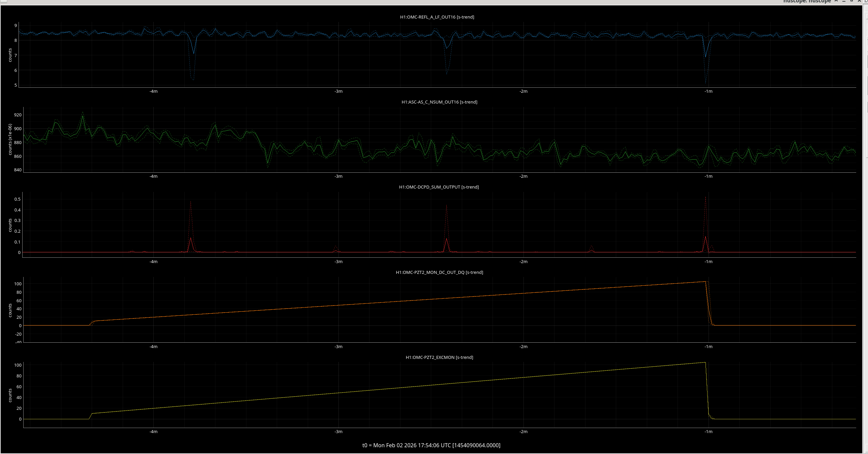This screenshot has width=868, height=454.
Task: Click the H1:OMC-REFL_A_LF_OUT16 plot title
Action: (x=437, y=17)
